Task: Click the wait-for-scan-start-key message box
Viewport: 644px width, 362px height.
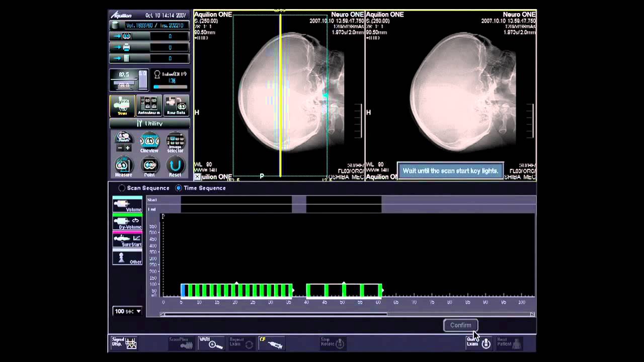Action: [x=450, y=171]
